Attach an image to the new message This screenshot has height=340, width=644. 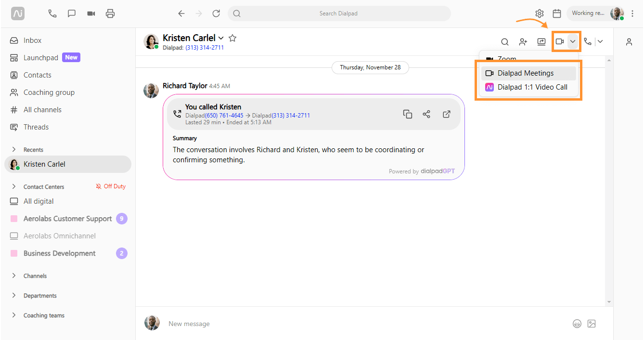point(592,324)
